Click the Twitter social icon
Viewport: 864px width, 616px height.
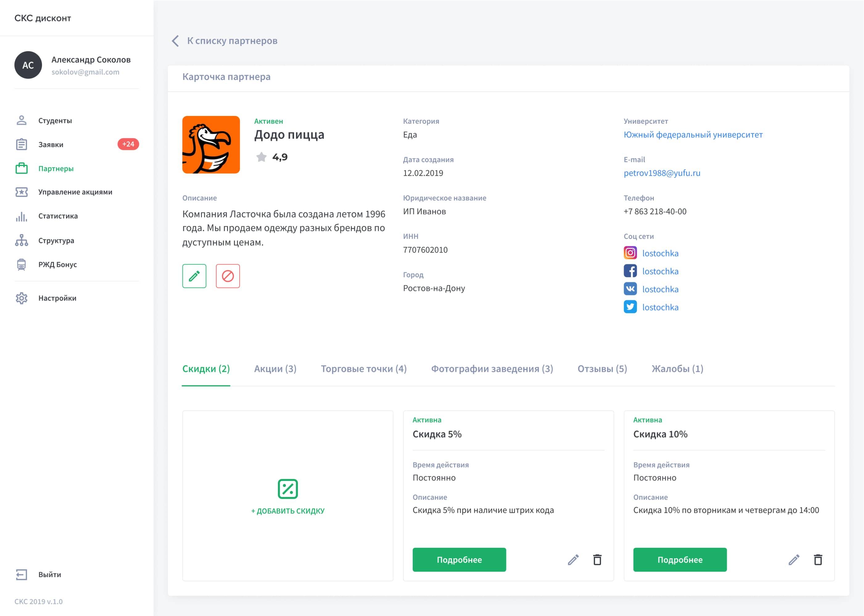630,307
